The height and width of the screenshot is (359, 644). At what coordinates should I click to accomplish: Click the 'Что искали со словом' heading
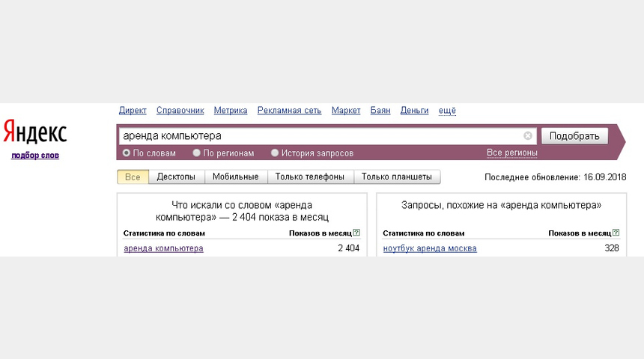242,211
